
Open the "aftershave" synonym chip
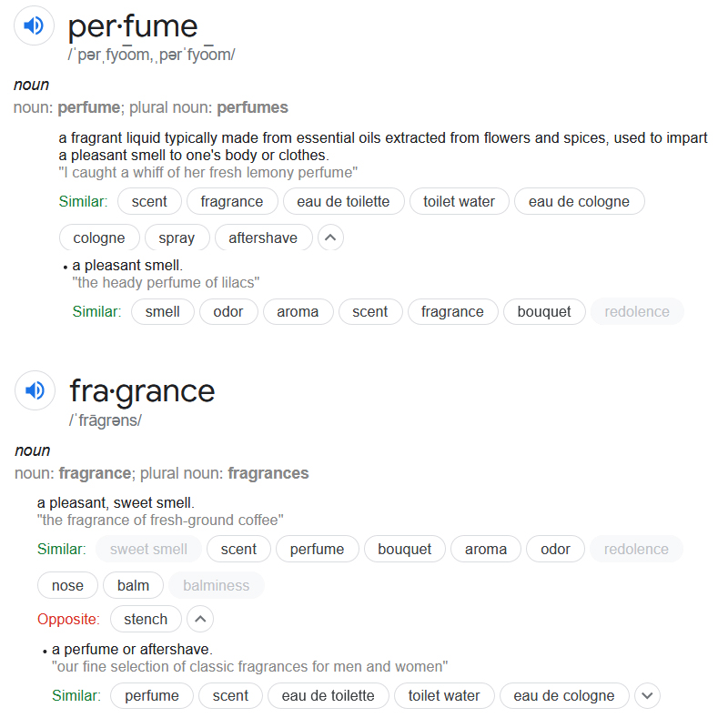tap(263, 238)
